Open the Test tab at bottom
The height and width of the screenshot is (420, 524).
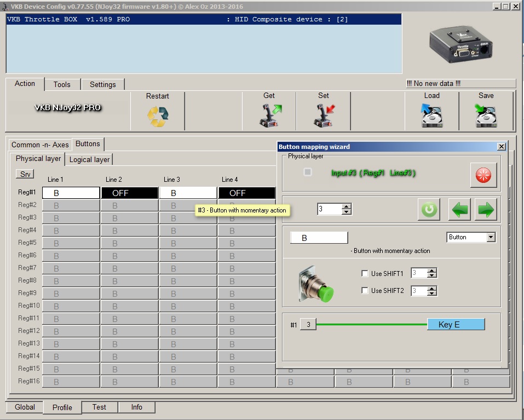point(99,407)
